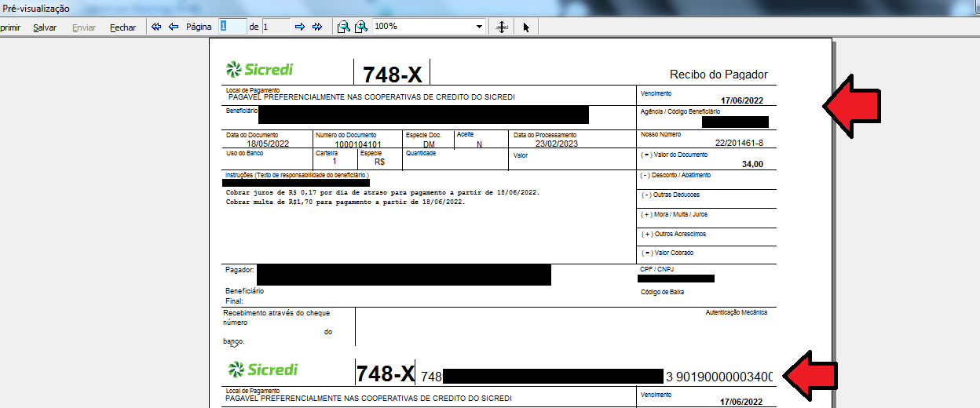Click document value 34,00
This screenshot has height=408, width=980.
tap(752, 164)
